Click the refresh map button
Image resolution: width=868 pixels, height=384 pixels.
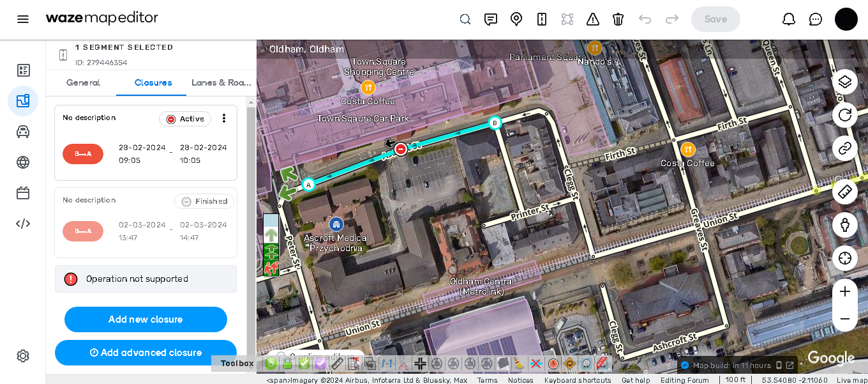point(845,115)
